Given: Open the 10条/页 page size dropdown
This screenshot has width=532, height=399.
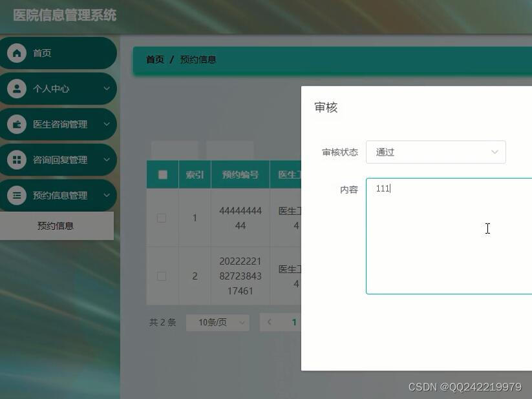Looking at the screenshot, I should 217,322.
